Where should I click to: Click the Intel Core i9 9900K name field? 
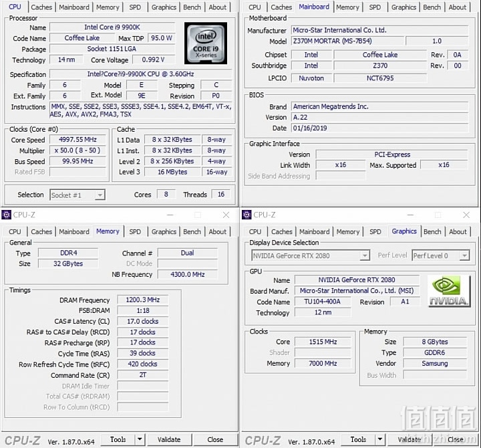[x=112, y=27]
